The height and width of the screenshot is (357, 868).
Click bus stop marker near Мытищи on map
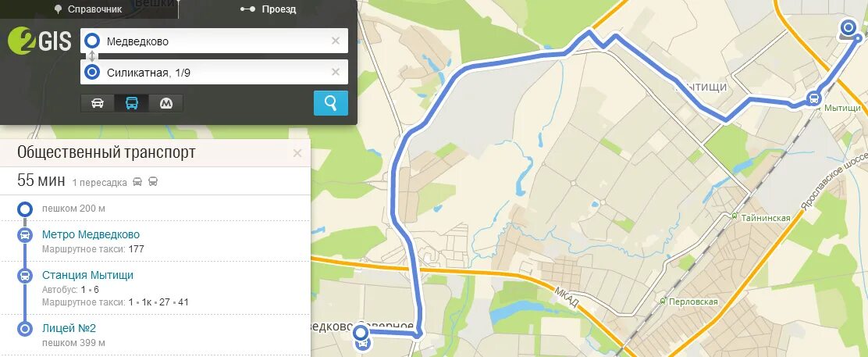813,99
